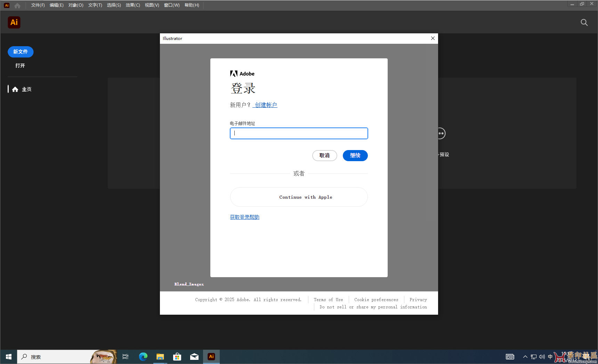The image size is (598, 364).
Task: Open Microsoft Store from taskbar
Action: tap(177, 357)
